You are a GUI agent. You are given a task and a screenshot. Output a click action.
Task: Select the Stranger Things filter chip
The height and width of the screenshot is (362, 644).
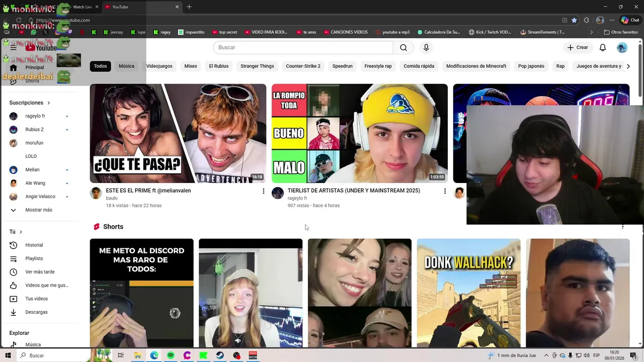(x=257, y=66)
